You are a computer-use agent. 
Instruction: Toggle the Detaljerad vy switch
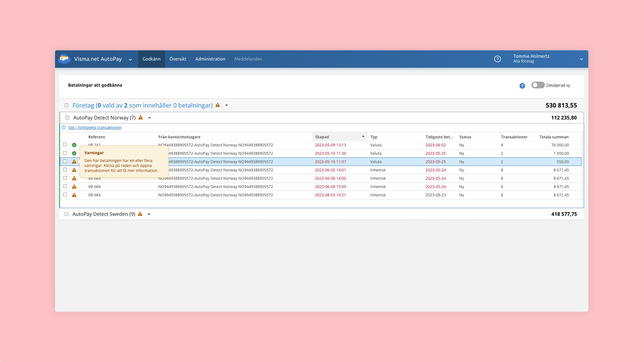tap(538, 85)
